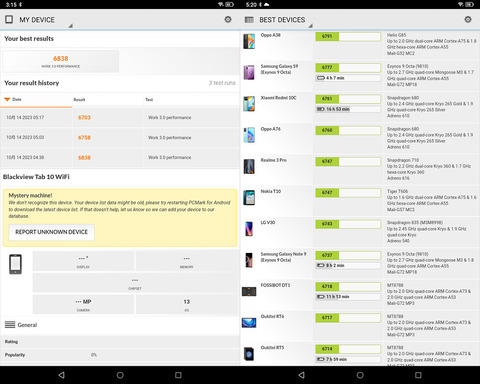This screenshot has width=480, height=384.
Task: Tap Android home button on right screen
Action: [x=360, y=375]
